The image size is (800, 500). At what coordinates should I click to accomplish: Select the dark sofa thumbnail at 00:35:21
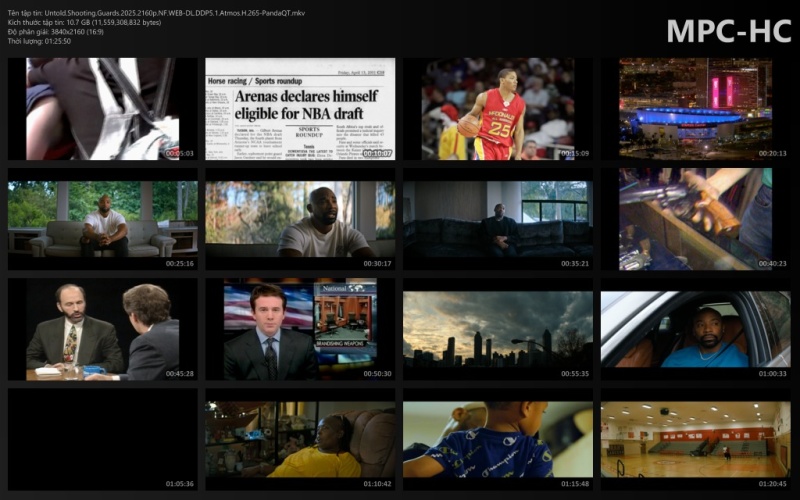tap(498, 219)
